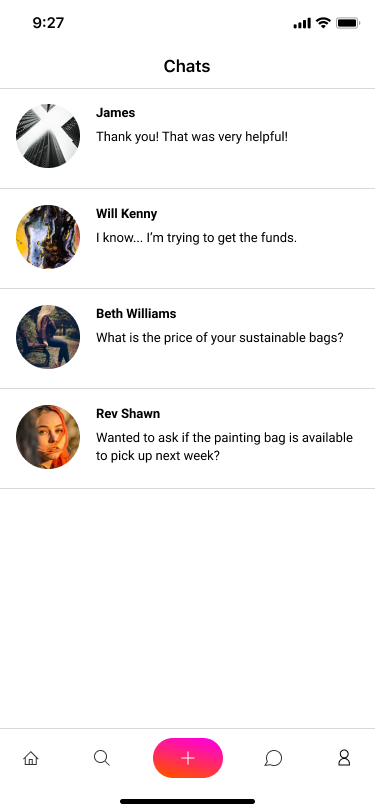Open Will Kenny's chat by name
This screenshot has height=812, width=375.
coord(126,213)
